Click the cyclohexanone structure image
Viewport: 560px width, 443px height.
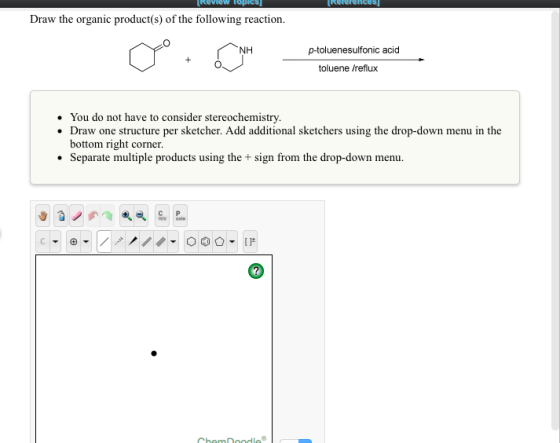tap(149, 56)
